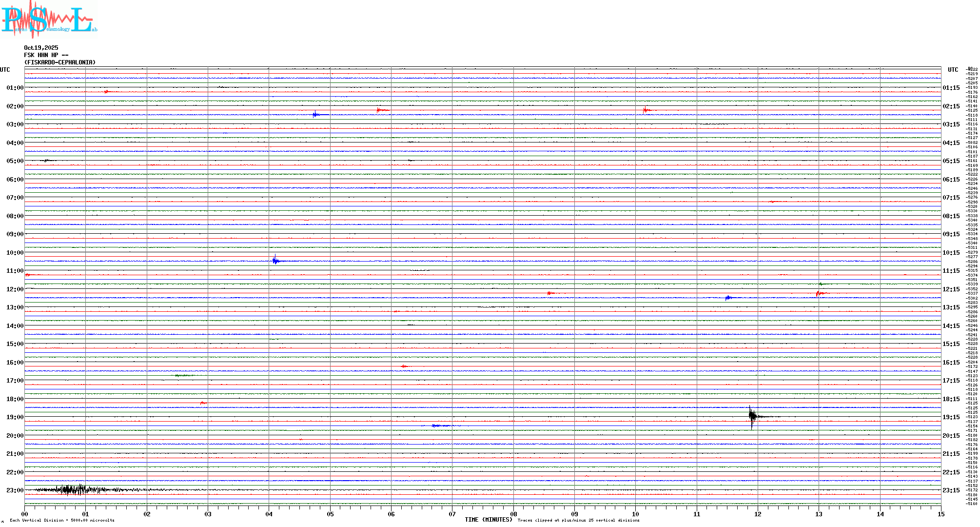980x527 pixels.
Task: Click the large black seismic event near 19:00
Action: coord(753,416)
